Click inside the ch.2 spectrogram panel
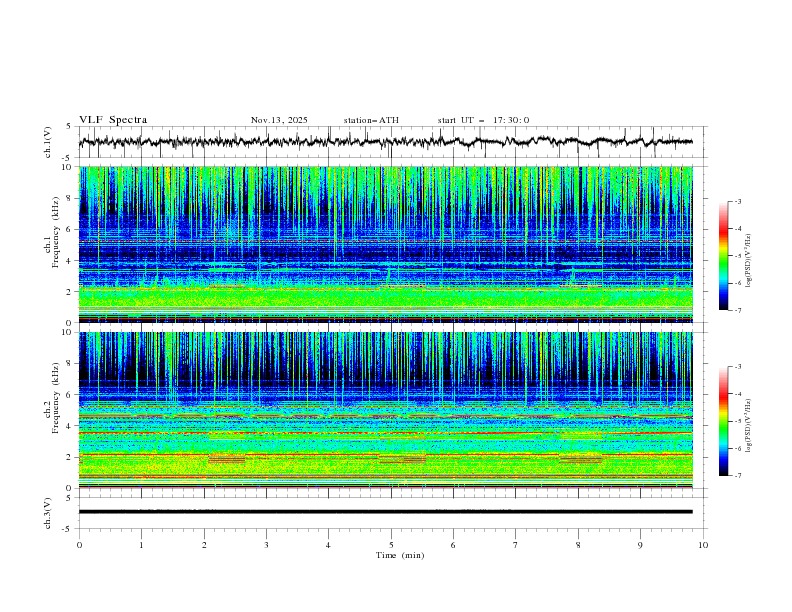This screenshot has width=792, height=612. pyautogui.click(x=385, y=410)
